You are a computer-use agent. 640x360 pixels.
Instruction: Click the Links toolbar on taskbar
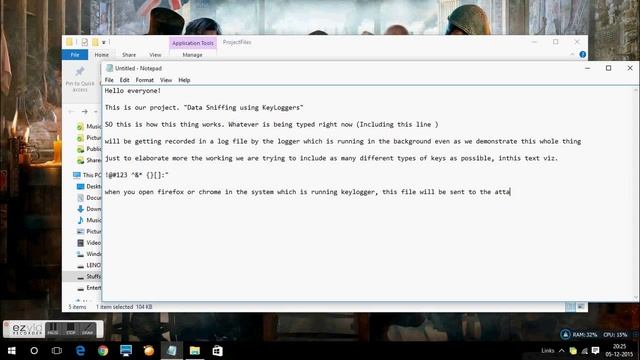click(x=547, y=351)
